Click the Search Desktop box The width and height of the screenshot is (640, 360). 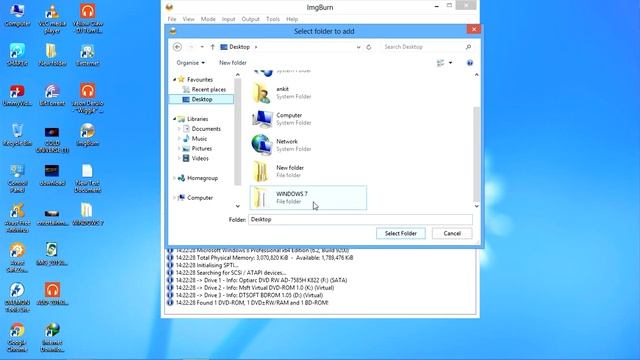[x=422, y=47]
